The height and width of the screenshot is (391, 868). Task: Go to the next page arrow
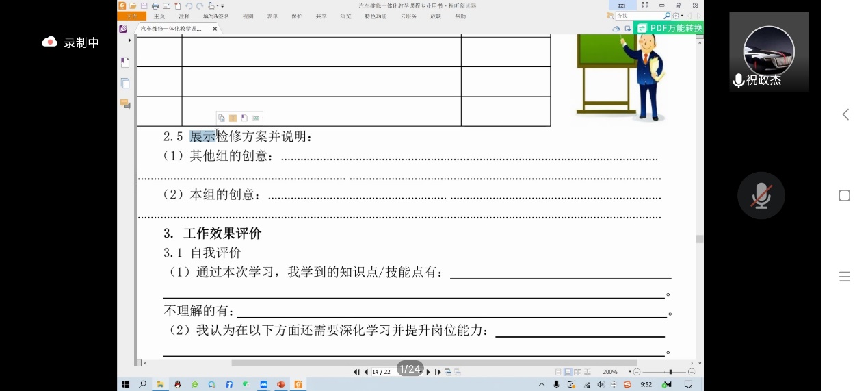click(x=429, y=372)
